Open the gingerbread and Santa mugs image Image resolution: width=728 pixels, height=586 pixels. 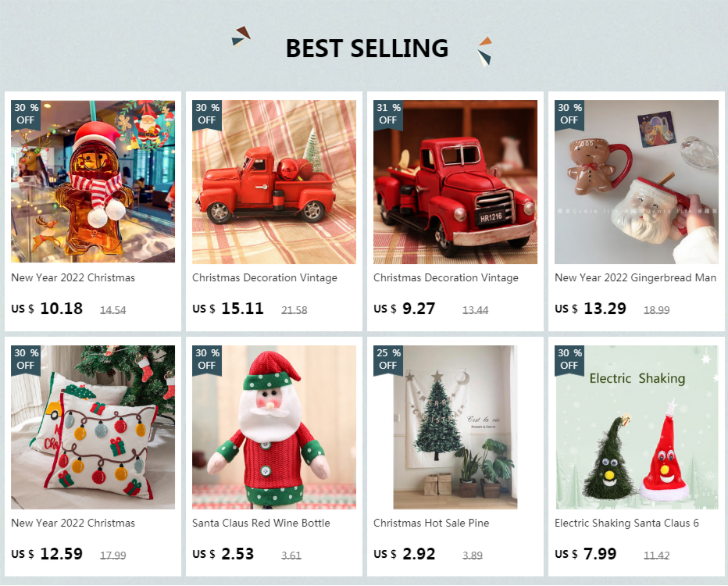636,181
